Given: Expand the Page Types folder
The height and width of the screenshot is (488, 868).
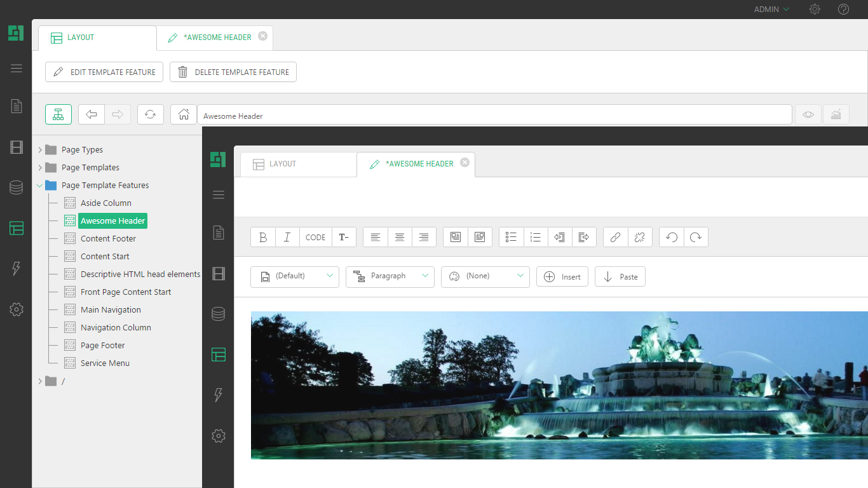Looking at the screenshot, I should click(x=40, y=150).
